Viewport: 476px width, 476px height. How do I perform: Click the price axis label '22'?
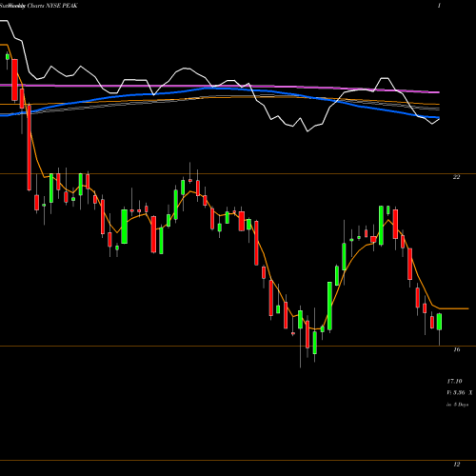456,177
